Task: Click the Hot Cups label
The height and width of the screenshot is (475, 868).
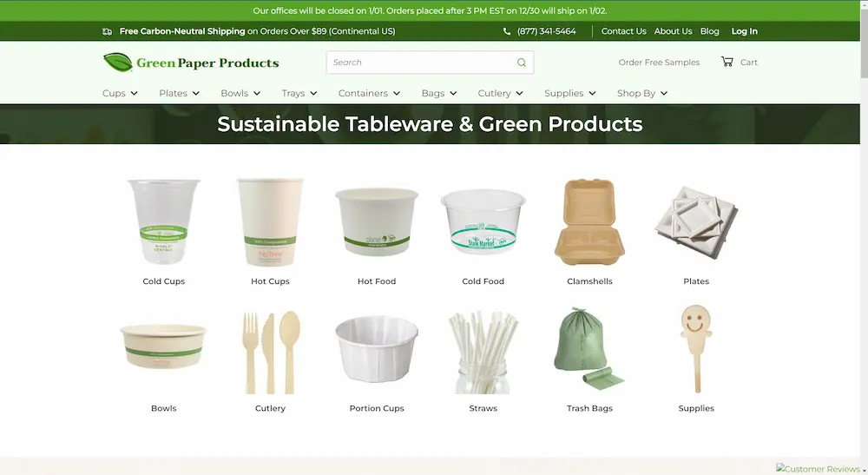Action: (270, 281)
